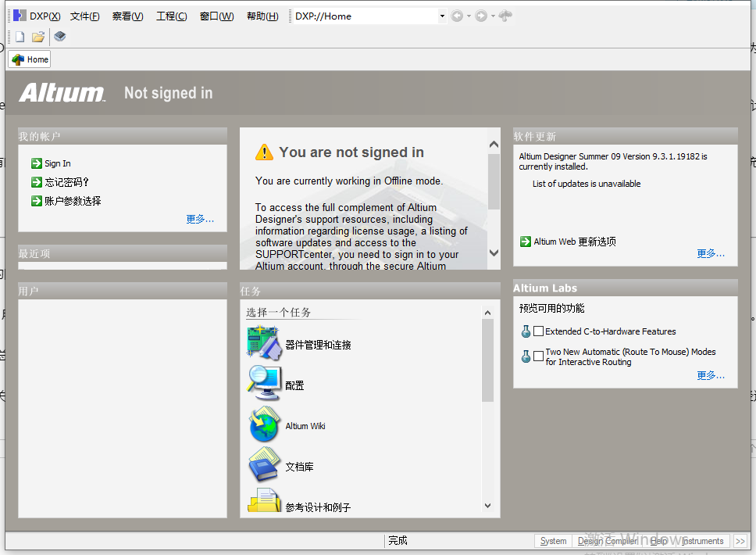Switch to the Home document tab
The width and height of the screenshot is (756, 555).
click(30, 59)
